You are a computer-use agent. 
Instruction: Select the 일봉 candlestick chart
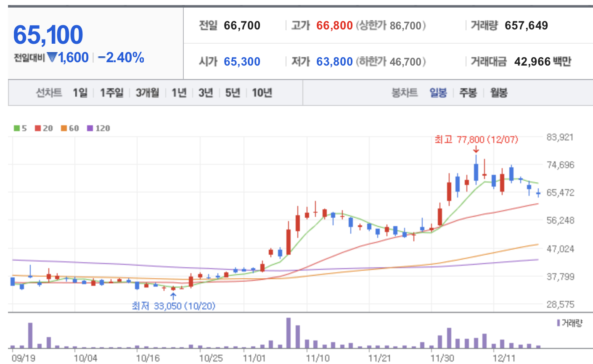(438, 92)
